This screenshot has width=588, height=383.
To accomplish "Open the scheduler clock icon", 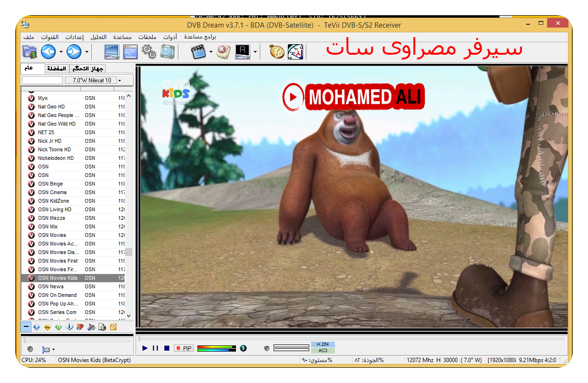I will point(295,51).
